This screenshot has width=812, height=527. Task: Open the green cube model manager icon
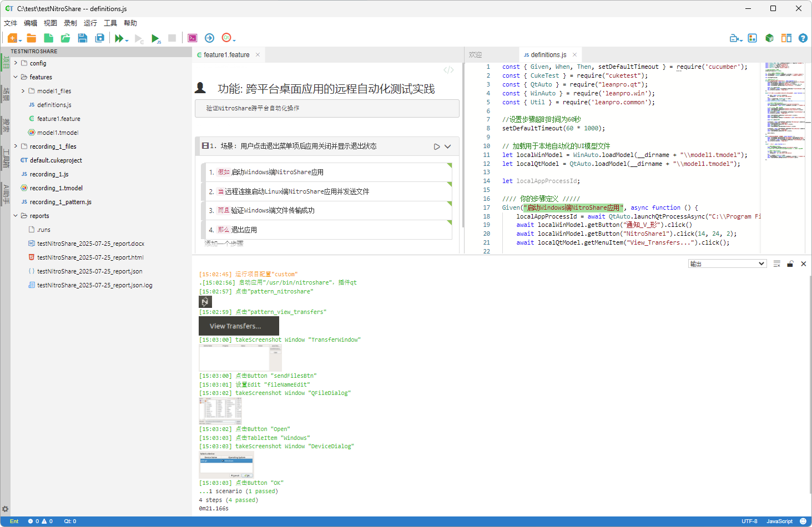pos(769,38)
